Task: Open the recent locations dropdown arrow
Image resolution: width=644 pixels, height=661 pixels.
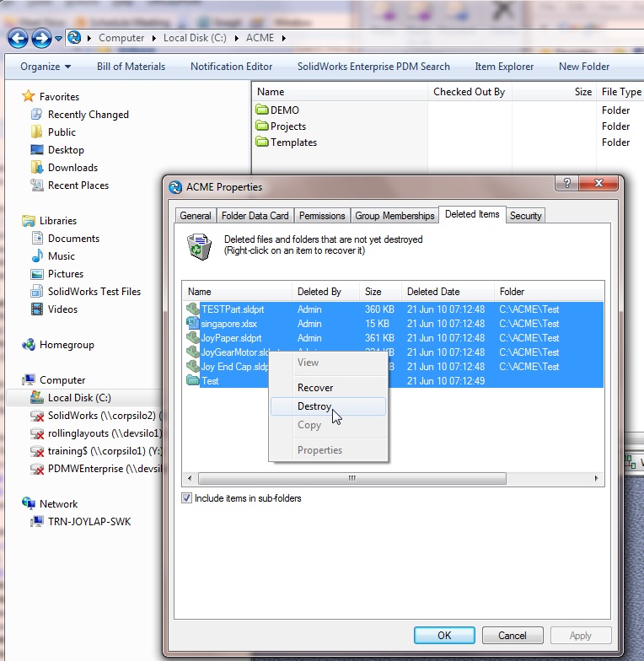Action: [58, 39]
